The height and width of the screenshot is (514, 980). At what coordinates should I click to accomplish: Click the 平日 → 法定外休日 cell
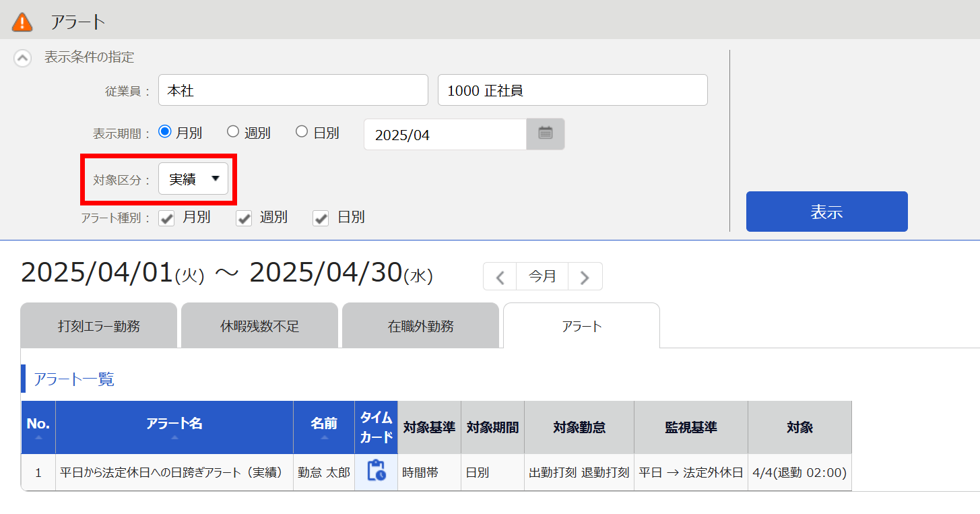pyautogui.click(x=691, y=473)
